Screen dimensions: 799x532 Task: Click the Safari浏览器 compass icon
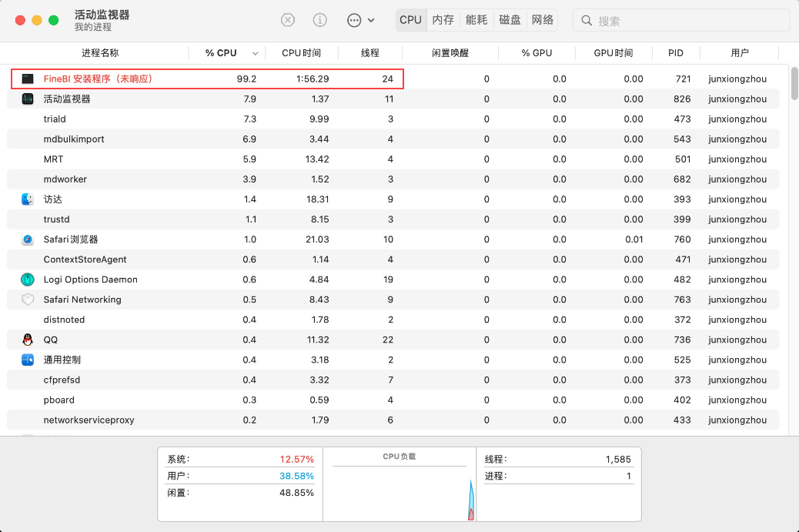tap(28, 239)
